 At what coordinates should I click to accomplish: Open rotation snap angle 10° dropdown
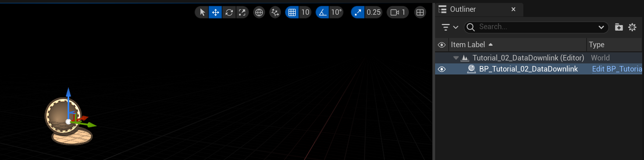pos(336,13)
